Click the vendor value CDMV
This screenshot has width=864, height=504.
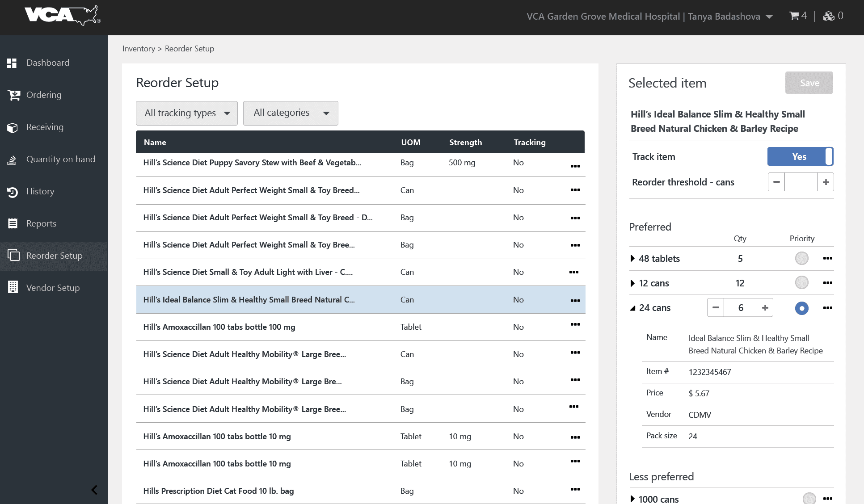700,415
